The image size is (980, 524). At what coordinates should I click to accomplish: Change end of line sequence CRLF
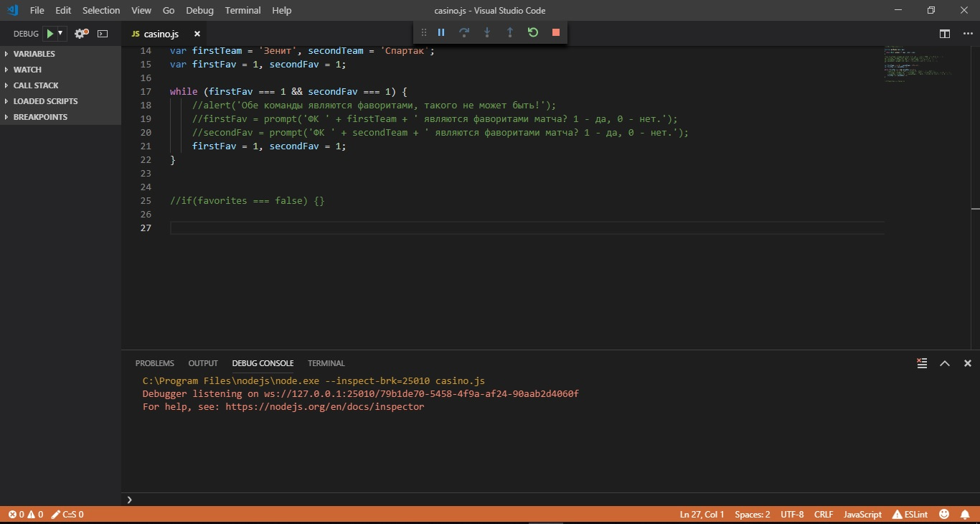pos(824,515)
